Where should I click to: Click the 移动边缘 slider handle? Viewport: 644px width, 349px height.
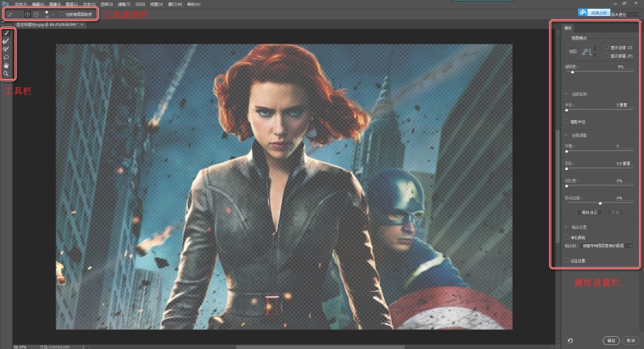[x=601, y=203]
